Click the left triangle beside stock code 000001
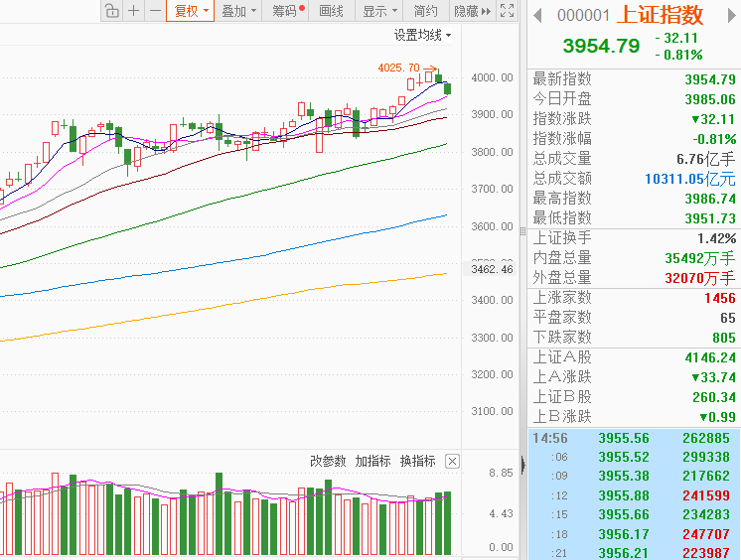741x560 pixels. pyautogui.click(x=538, y=14)
